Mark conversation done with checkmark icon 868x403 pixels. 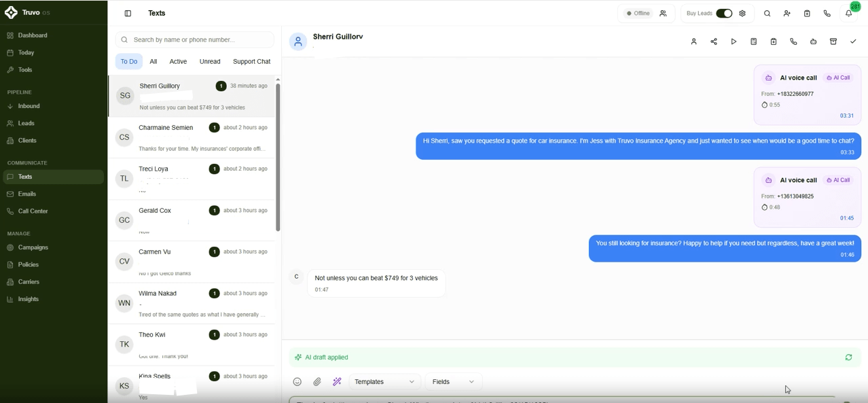pyautogui.click(x=853, y=41)
